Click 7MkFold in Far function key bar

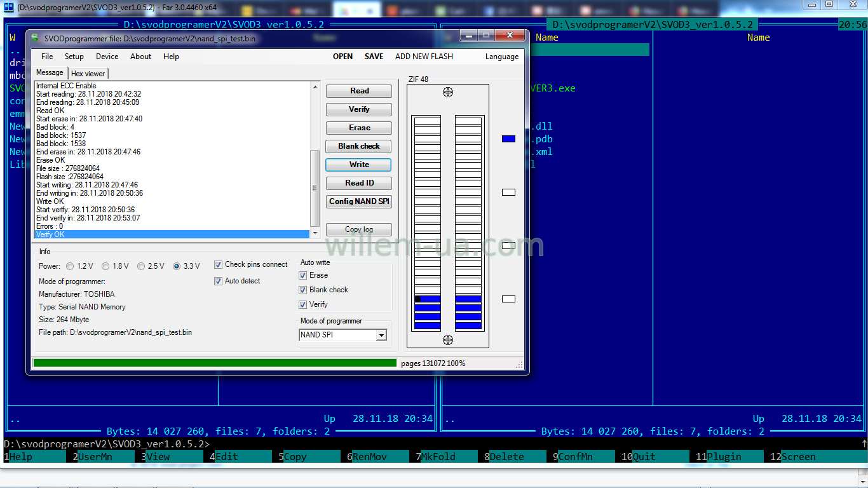click(447, 456)
